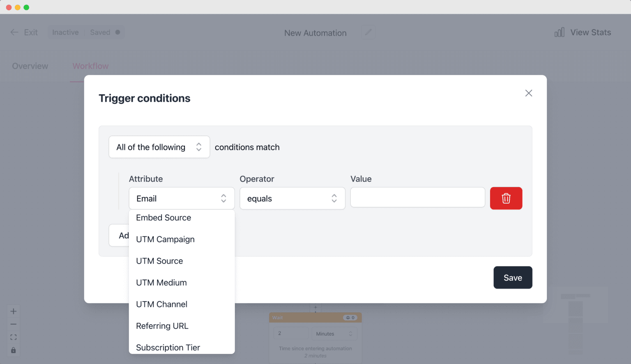Choose UTM Campaign option
Screen dimensions: 631x364
pos(165,239)
